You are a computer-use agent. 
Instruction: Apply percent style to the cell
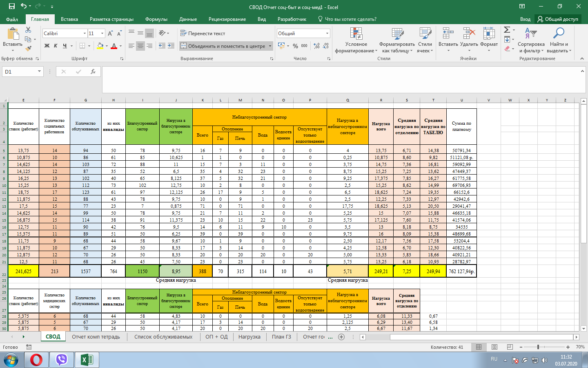(296, 46)
